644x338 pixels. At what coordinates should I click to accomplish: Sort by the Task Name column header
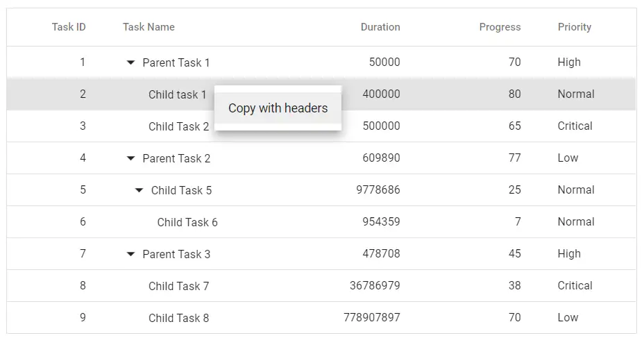pos(149,27)
